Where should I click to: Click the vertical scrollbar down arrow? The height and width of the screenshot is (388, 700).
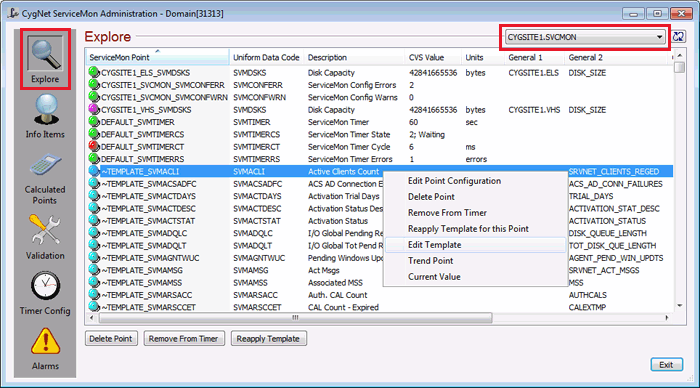click(x=679, y=306)
